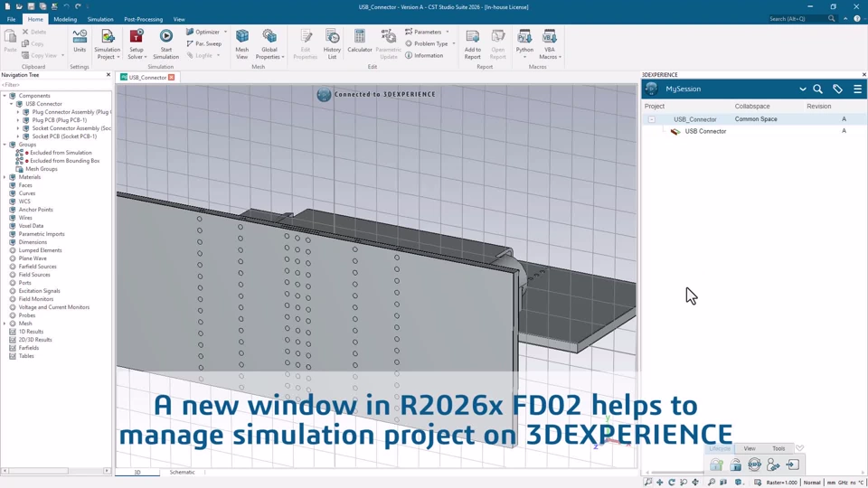
Task: Open the Optimizer dropdown arrow
Action: click(225, 33)
